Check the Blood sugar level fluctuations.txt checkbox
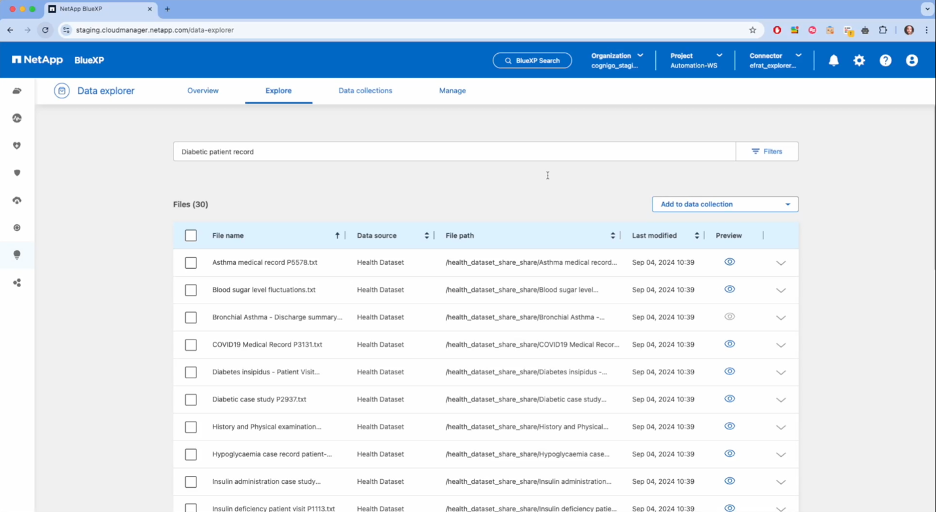The width and height of the screenshot is (936, 512). [x=191, y=290]
